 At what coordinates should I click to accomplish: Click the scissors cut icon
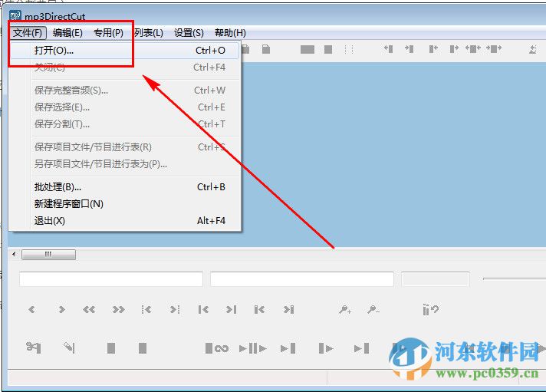point(34,348)
